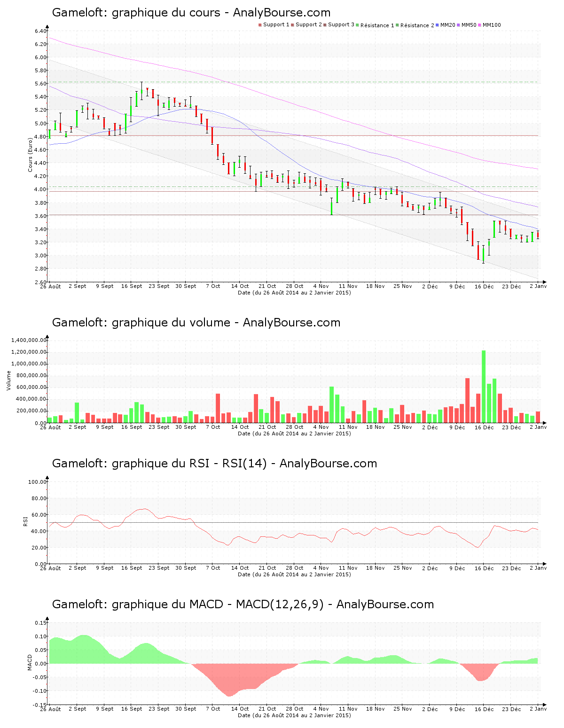Click the '100.00' RSI axis value
The height and width of the screenshot is (728, 564).
37,482
